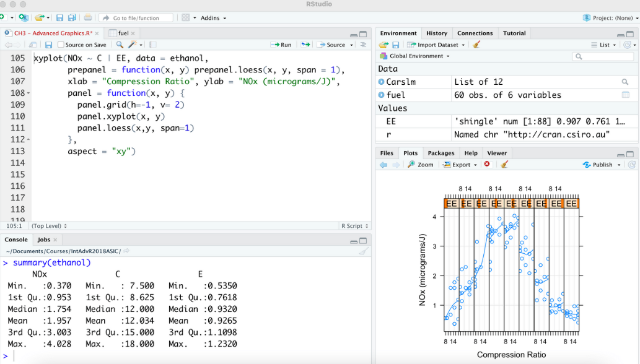Click the re-run previous code icon
The width and height of the screenshot is (640, 364).
[x=305, y=45]
